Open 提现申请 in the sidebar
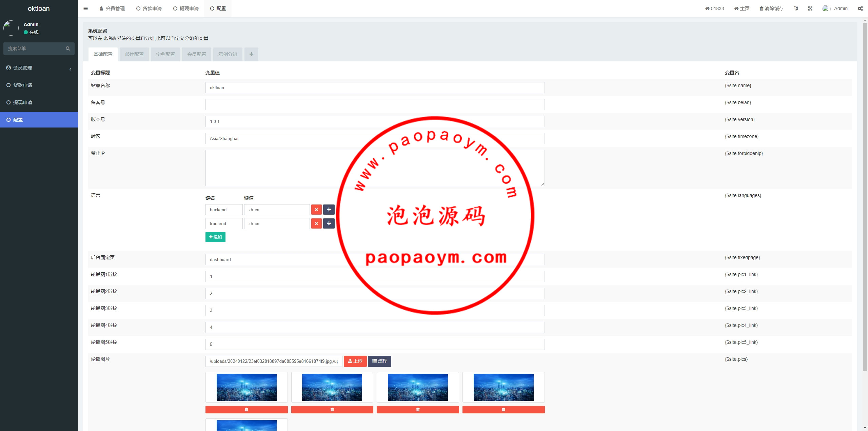868x431 pixels. point(39,102)
